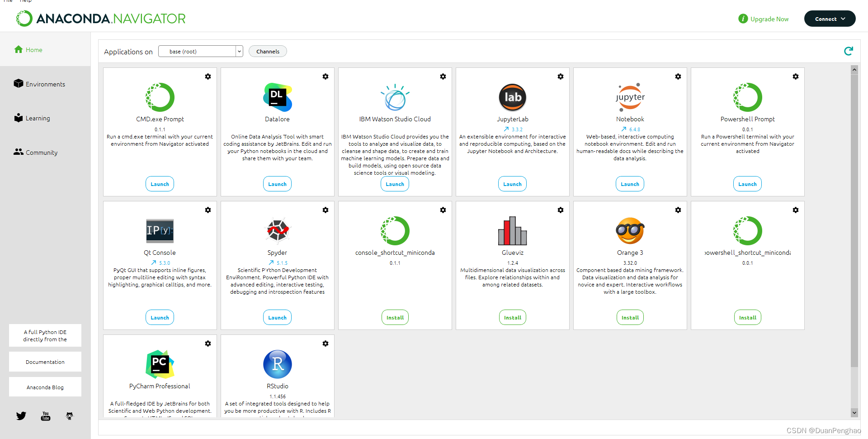Screen dimensions: 868x439
Task: Click the Datalore DL application logo
Action: 278,97
